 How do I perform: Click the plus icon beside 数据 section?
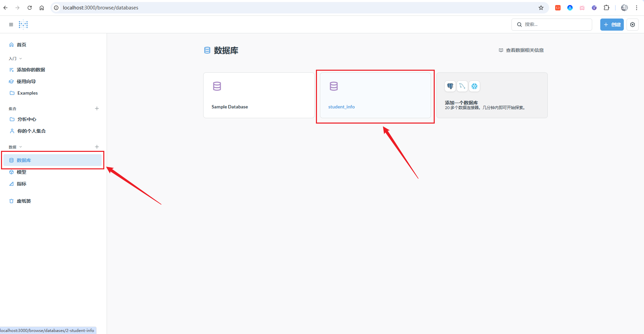[x=97, y=147]
